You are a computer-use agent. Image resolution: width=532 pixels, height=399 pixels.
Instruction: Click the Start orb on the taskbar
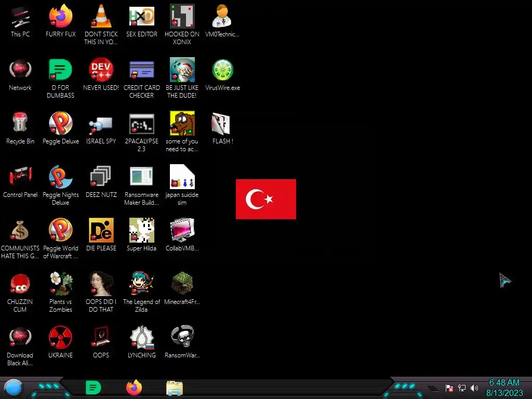click(x=14, y=388)
